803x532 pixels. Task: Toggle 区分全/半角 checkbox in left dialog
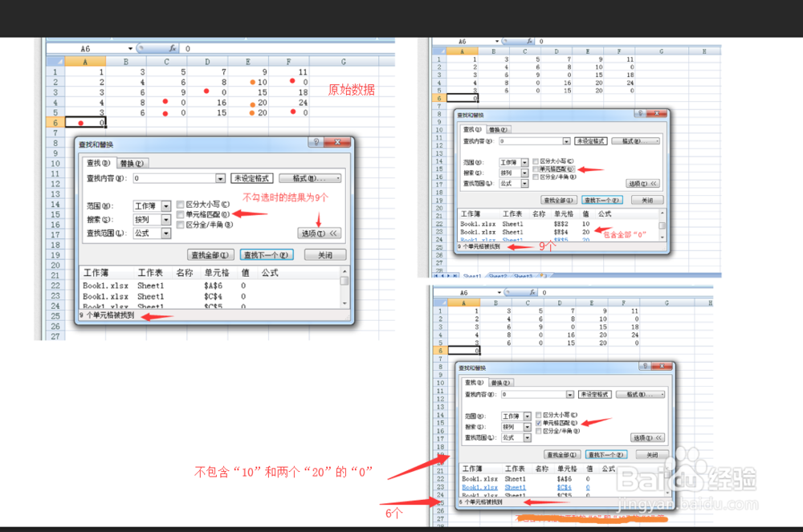[180, 225]
